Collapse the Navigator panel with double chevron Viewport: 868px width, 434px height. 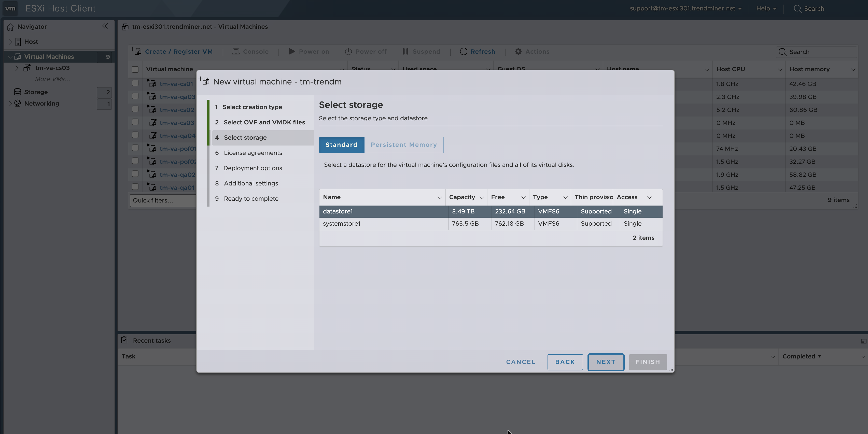pos(105,26)
